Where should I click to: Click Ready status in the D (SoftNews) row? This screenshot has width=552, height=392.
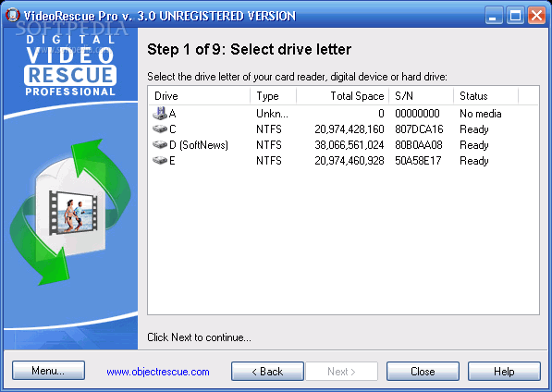point(474,145)
